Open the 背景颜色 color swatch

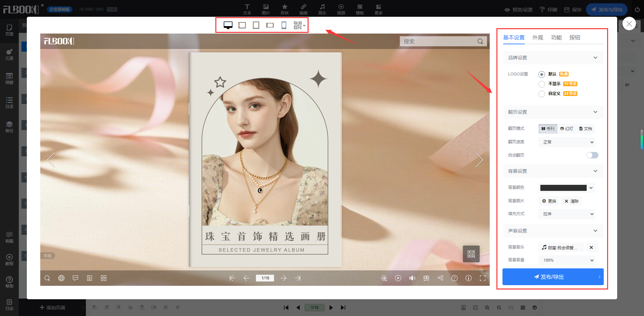point(563,188)
